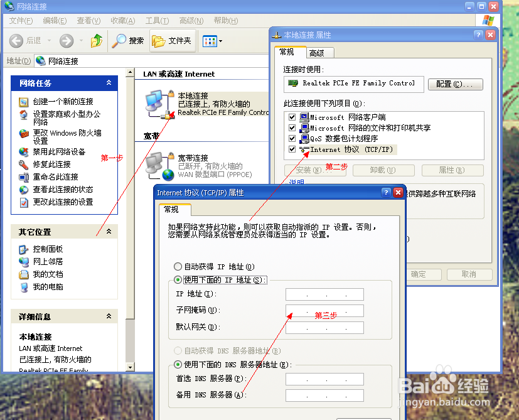The height and width of the screenshot is (420, 519).
Task: Click the 备用 DNS 服务器 field
Action: [324, 396]
